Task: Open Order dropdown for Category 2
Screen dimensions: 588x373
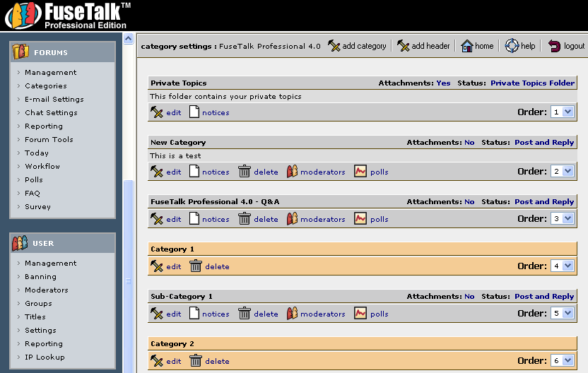Action: 562,360
